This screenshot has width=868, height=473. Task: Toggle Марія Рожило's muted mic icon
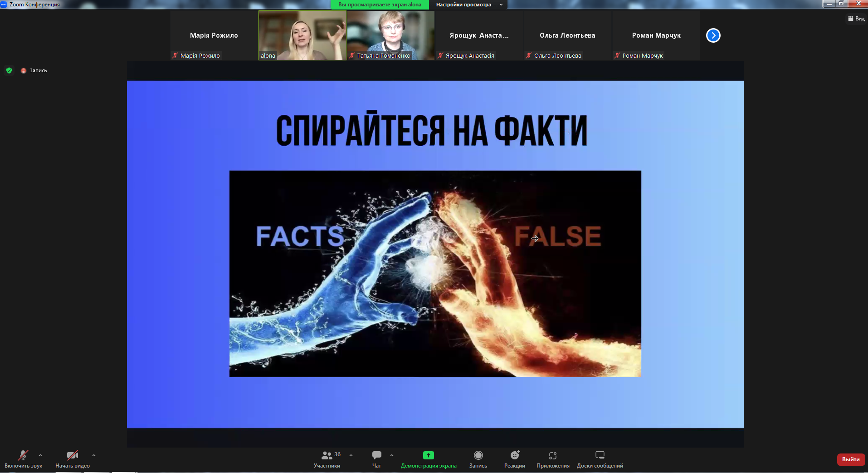pos(175,55)
